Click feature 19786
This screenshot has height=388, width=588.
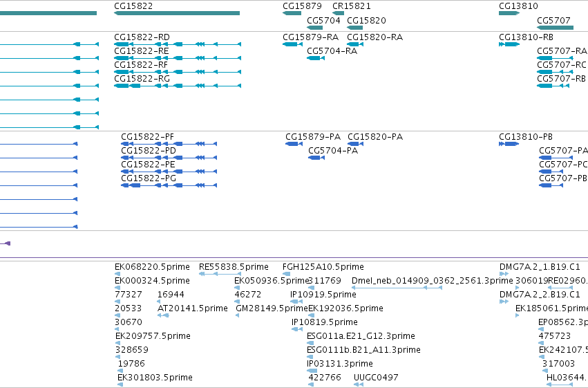pos(120,371)
